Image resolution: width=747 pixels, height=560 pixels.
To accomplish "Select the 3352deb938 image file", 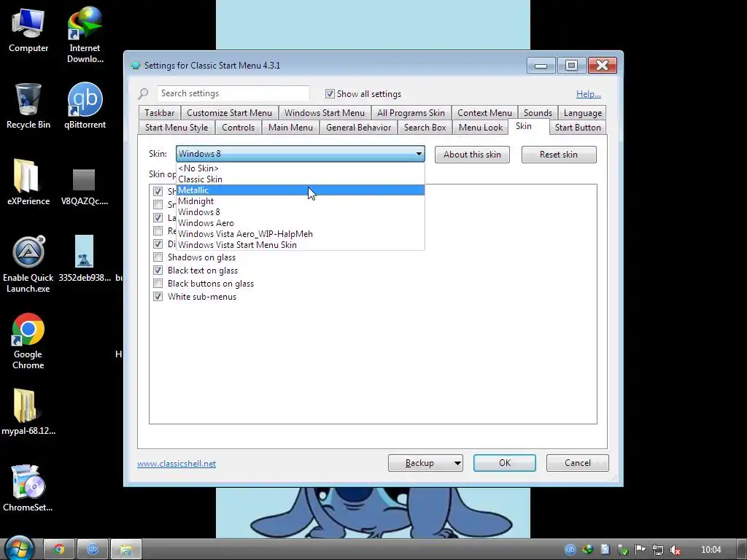I will click(85, 259).
